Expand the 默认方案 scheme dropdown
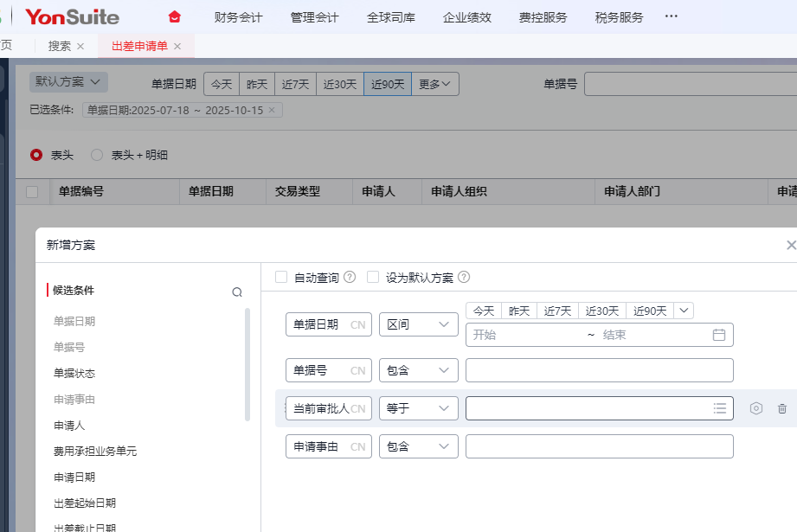797x532 pixels. (69, 81)
